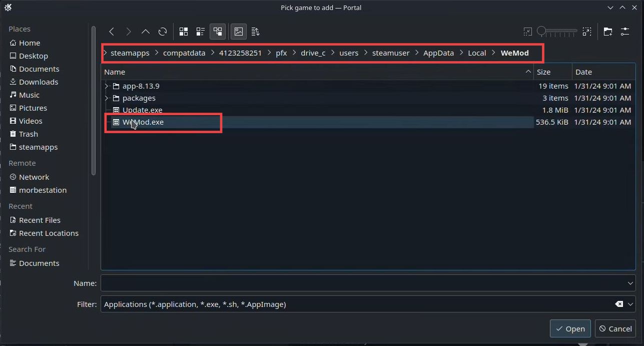This screenshot has width=644, height=346.
Task: Select the steamapps breadcrumb segment
Action: tap(130, 53)
